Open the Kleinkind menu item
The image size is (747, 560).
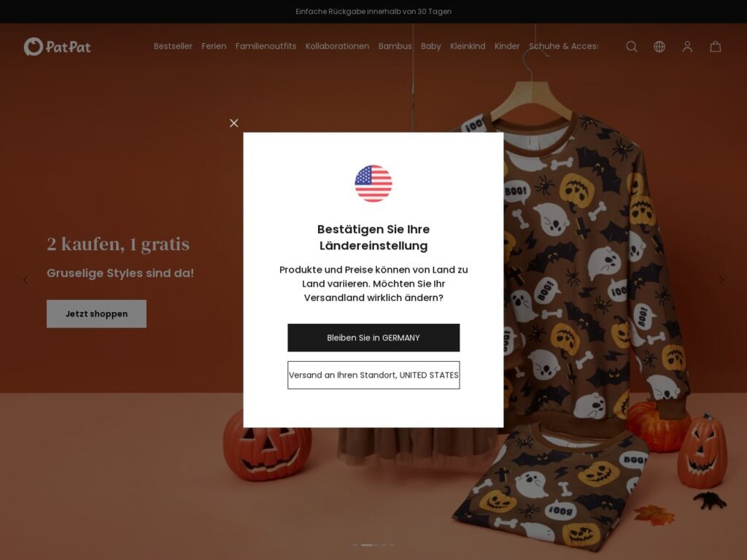point(468,46)
